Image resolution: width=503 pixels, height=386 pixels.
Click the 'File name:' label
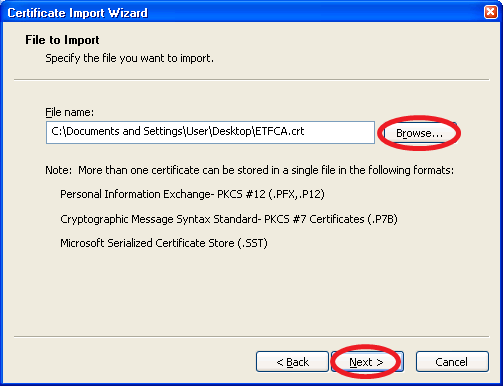pos(70,112)
